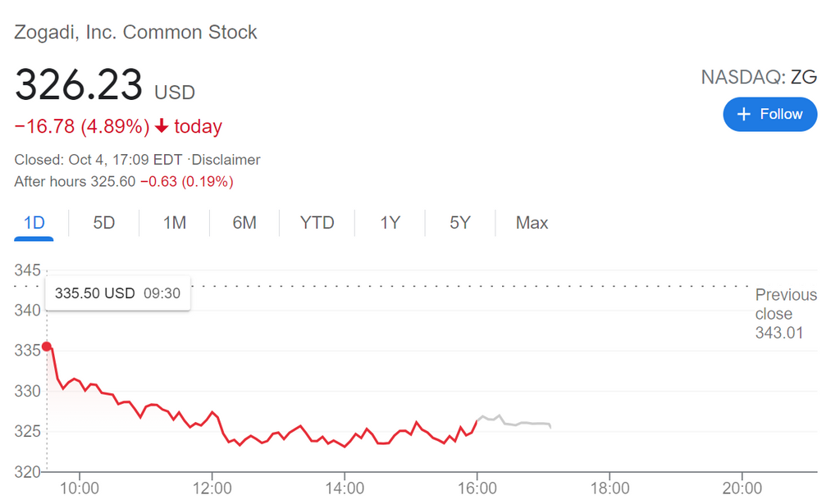This screenshot has width=840, height=504.
Task: Select the 1D time range tab
Action: click(34, 223)
